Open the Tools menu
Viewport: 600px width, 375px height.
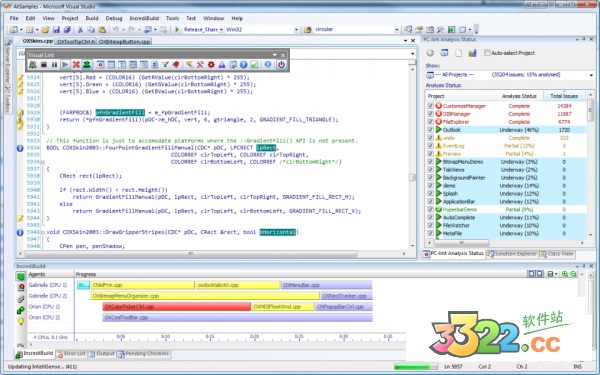pos(172,18)
